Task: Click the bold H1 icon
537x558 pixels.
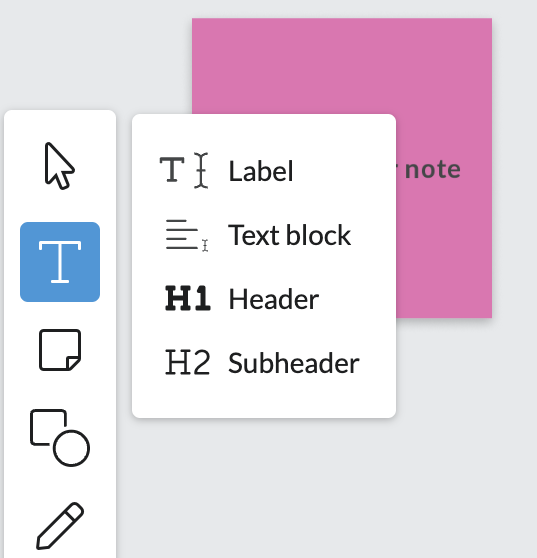Action: (188, 299)
